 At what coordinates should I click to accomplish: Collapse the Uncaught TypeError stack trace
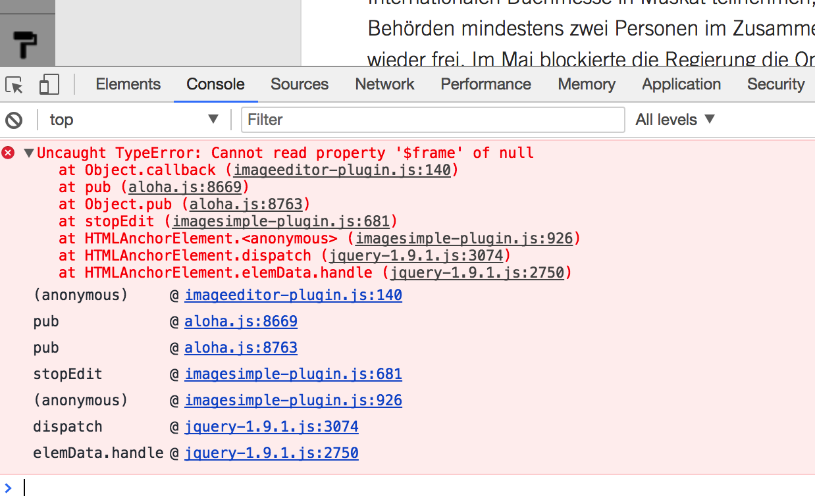[x=28, y=153]
